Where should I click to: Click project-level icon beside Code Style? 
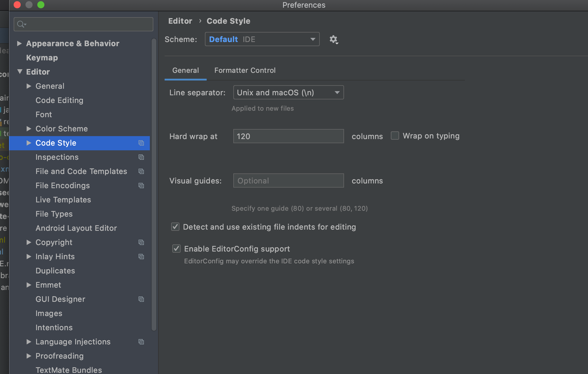(x=141, y=143)
